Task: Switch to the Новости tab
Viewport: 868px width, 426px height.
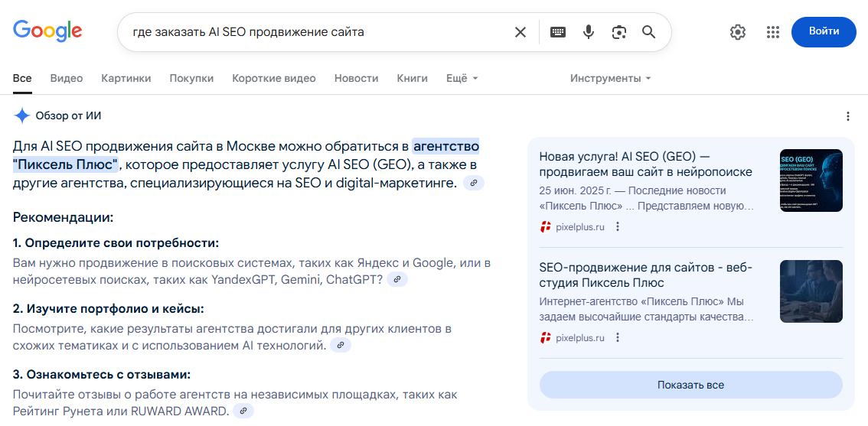Action: pos(357,79)
